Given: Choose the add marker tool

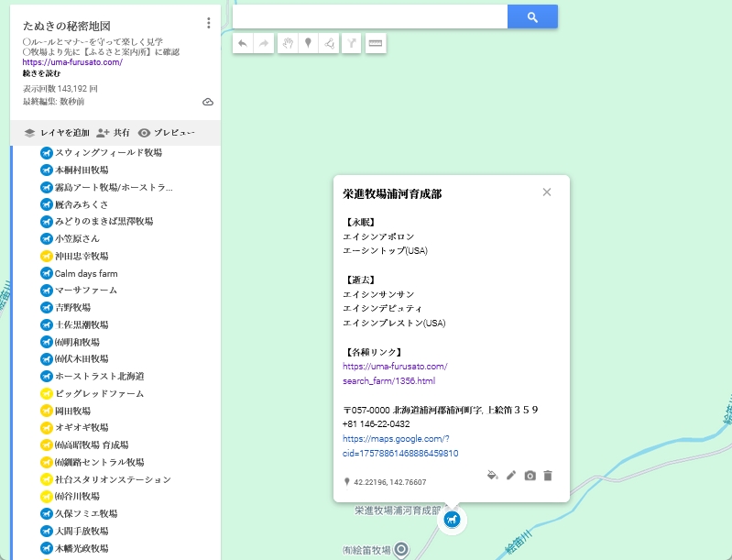Looking at the screenshot, I should pyautogui.click(x=308, y=43).
